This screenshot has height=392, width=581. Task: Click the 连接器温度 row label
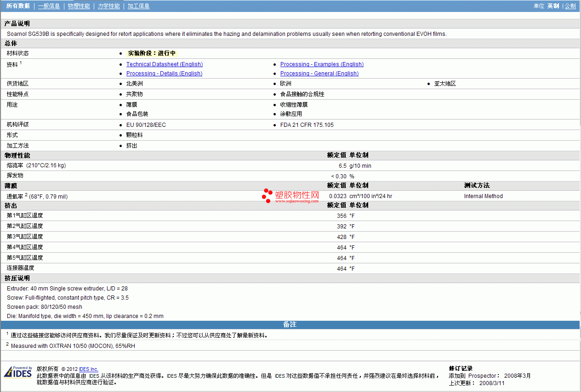pos(21,268)
